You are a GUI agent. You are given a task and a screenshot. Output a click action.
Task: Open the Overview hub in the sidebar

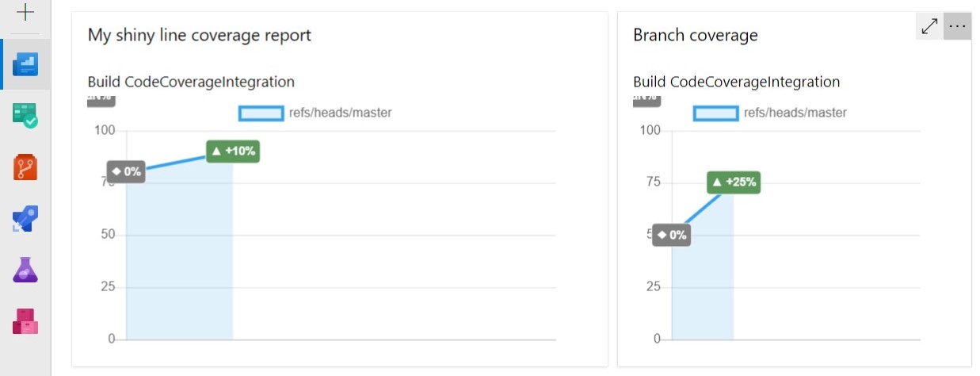(25, 64)
